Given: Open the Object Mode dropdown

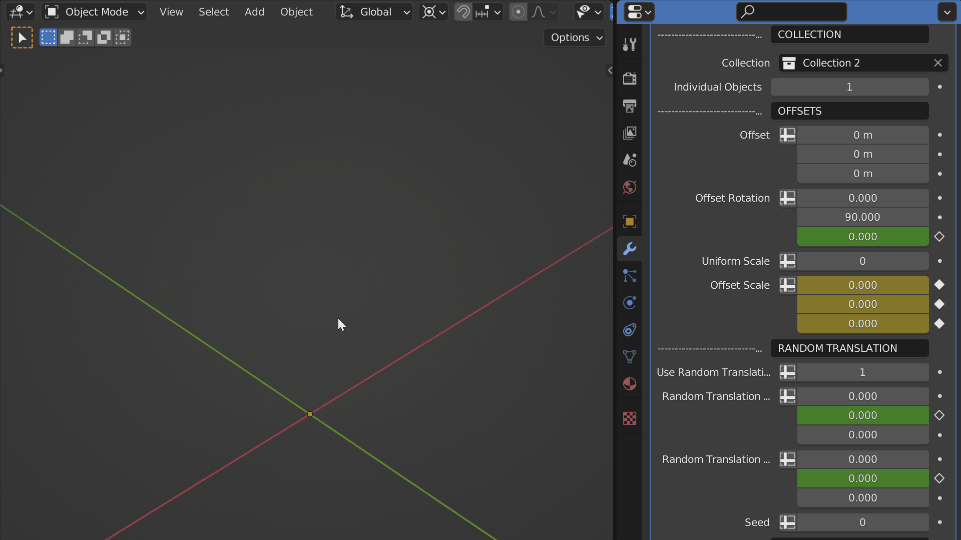Looking at the screenshot, I should tap(95, 12).
